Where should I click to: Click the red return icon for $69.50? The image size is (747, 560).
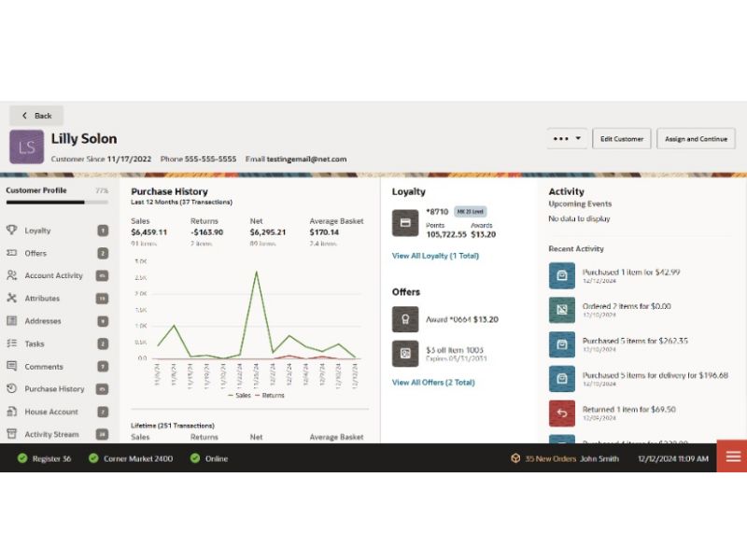(562, 413)
